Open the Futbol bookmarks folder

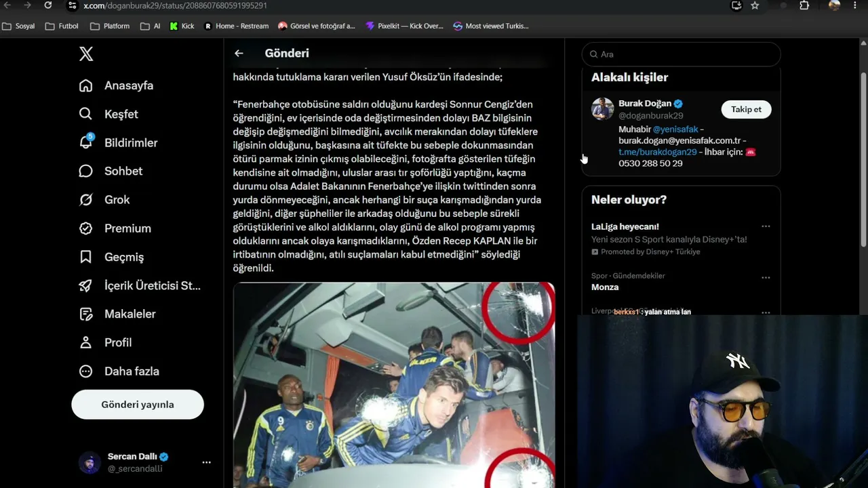click(62, 26)
